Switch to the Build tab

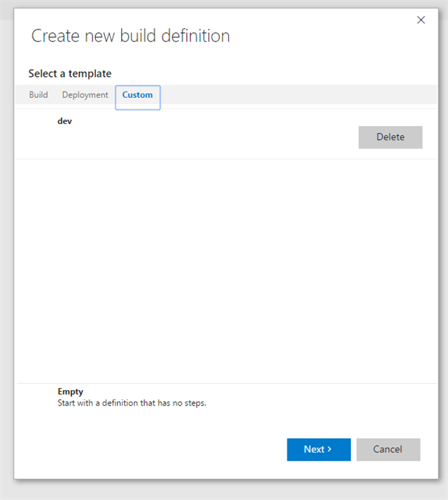pos(39,95)
